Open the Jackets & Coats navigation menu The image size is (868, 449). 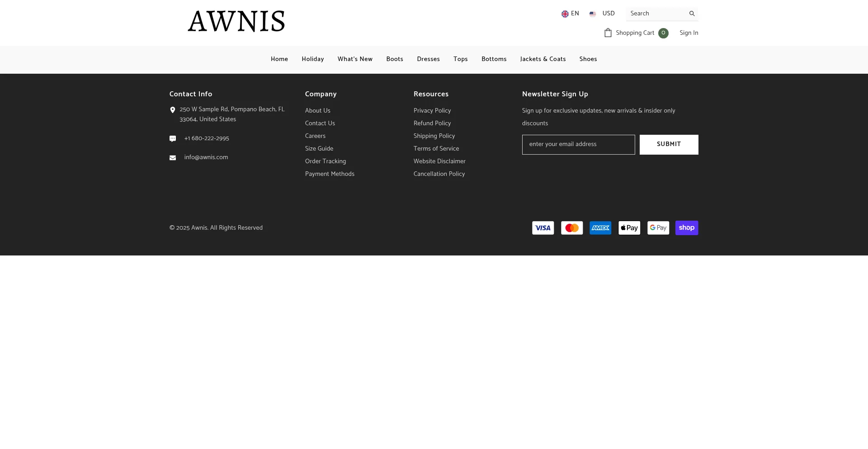tap(543, 59)
